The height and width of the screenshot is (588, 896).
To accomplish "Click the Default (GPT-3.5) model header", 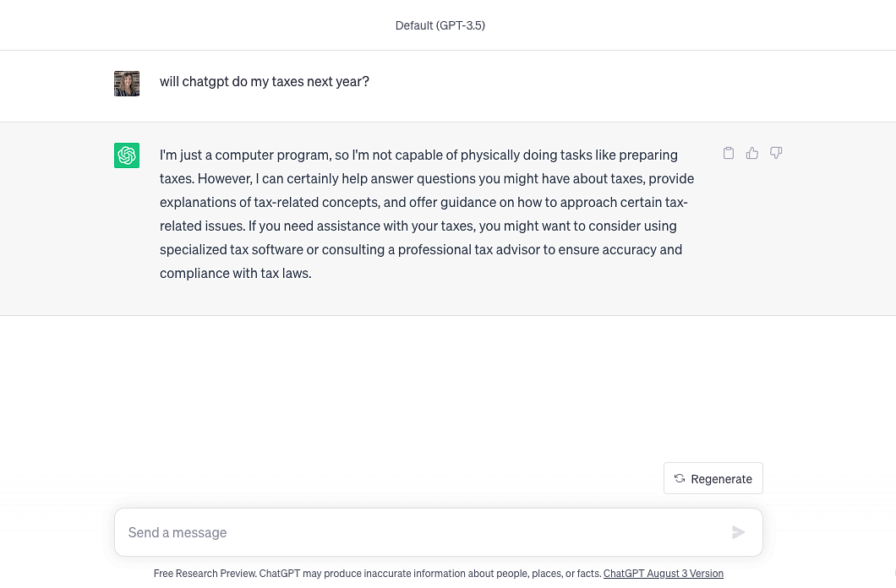I will click(440, 25).
